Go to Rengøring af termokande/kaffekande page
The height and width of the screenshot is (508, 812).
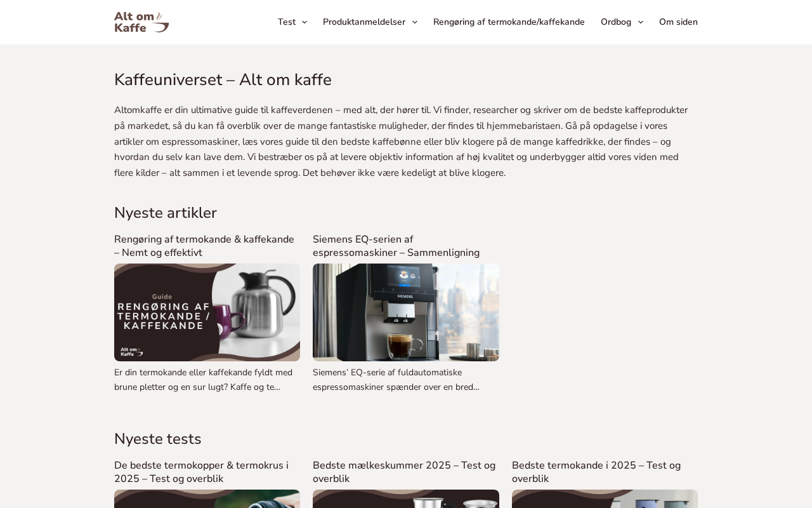coord(509,22)
